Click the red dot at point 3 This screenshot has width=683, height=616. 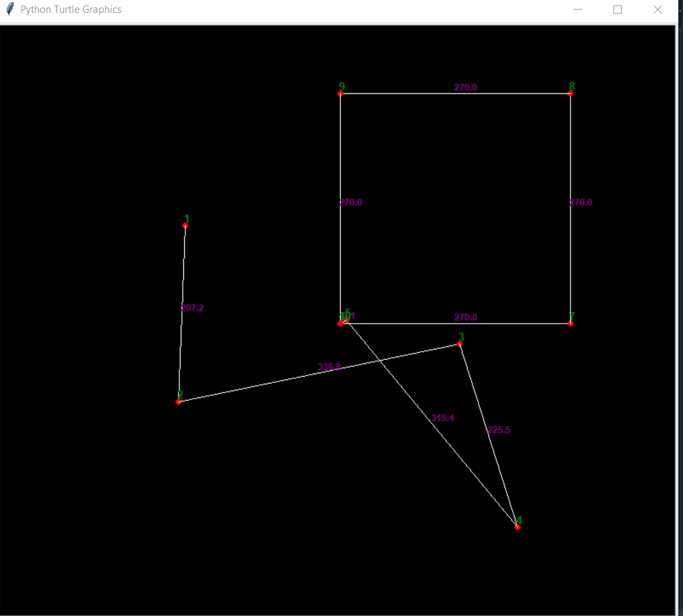(x=459, y=344)
